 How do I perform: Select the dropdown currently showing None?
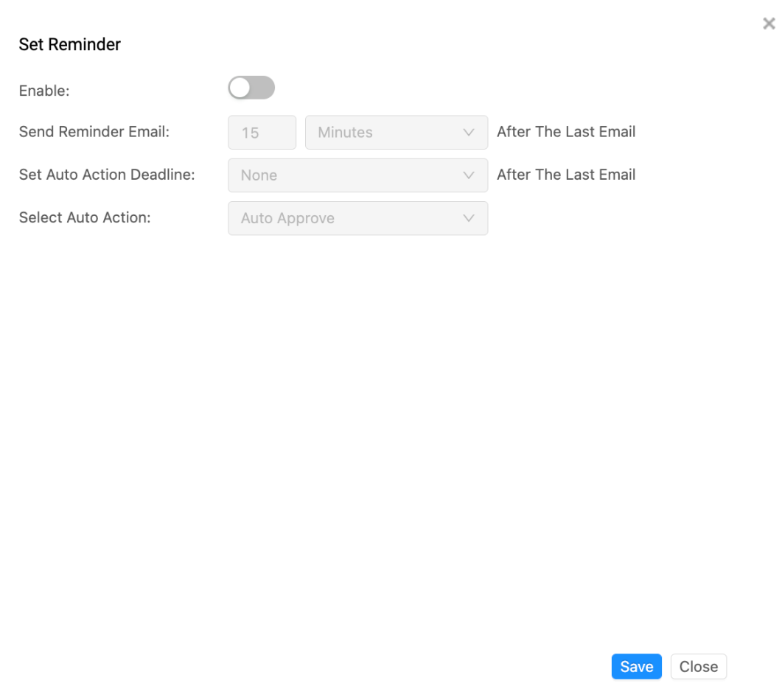357,175
